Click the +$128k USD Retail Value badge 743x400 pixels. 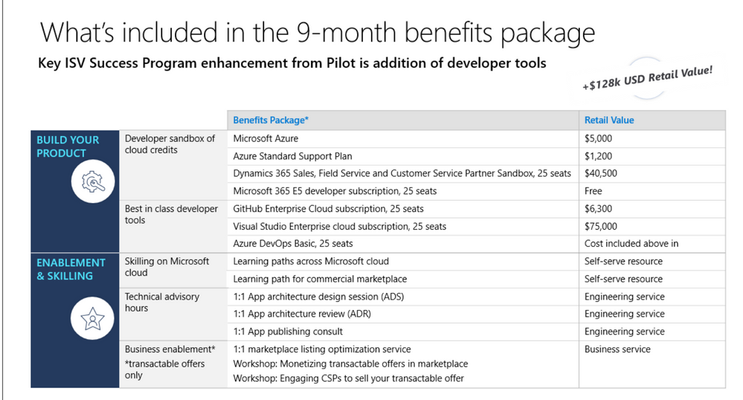coord(647,78)
